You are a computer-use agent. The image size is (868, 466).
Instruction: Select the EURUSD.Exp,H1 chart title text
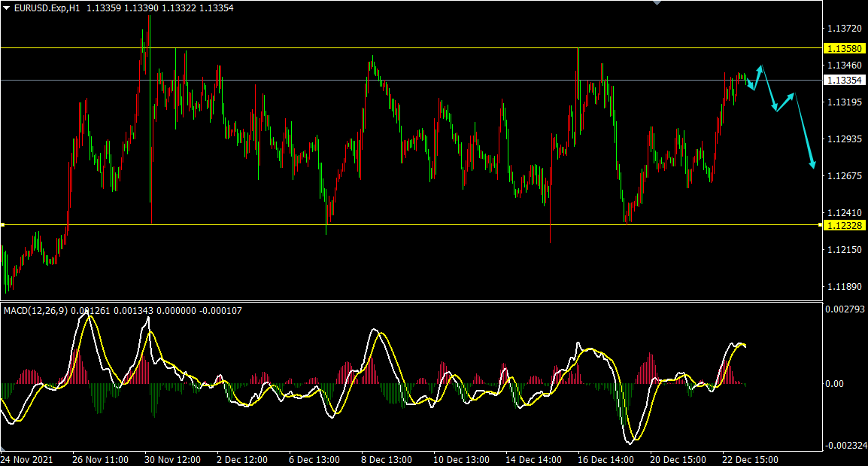tap(47, 8)
